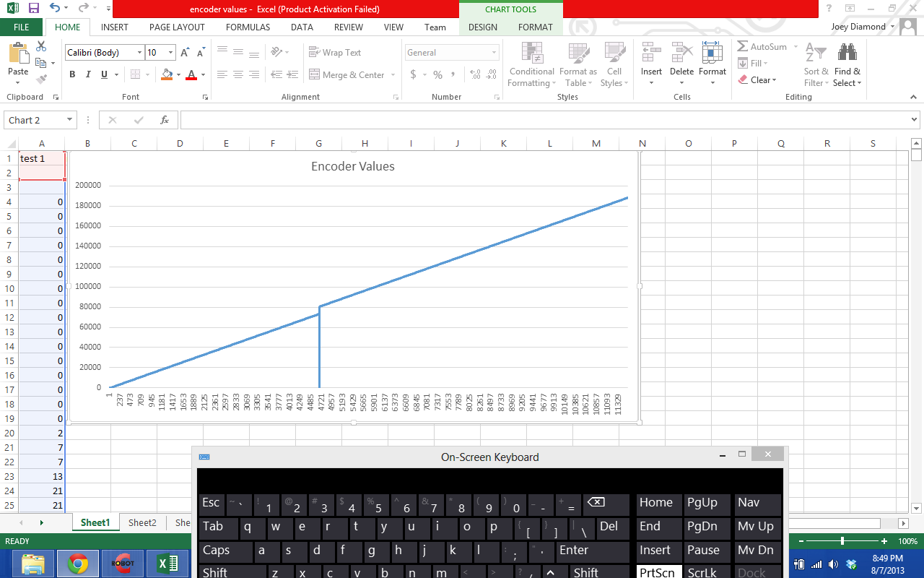Click the Undo arrow icon
Screen dimensions: 924x578
tap(56, 9)
